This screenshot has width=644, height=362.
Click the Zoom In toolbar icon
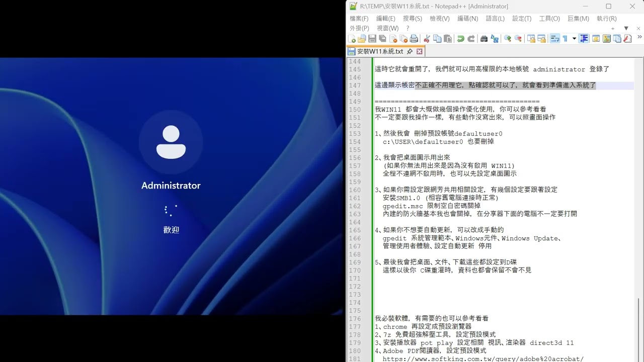pyautogui.click(x=508, y=39)
